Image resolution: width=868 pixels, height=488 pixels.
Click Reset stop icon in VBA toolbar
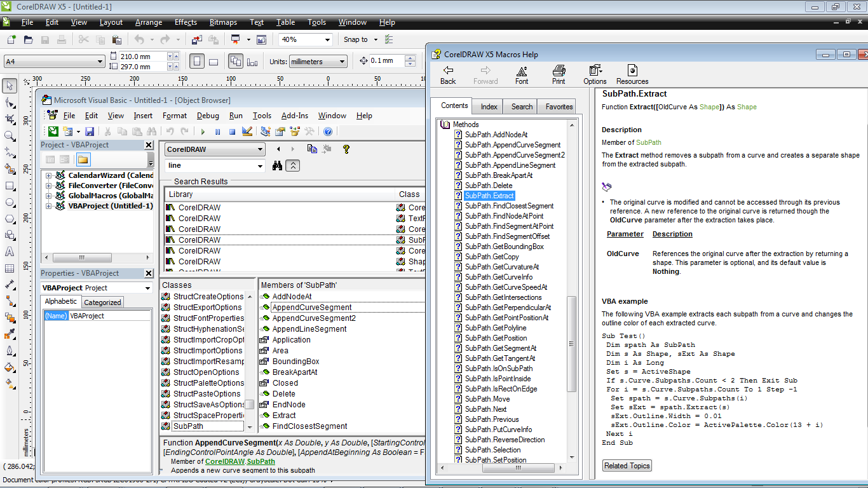tap(232, 132)
